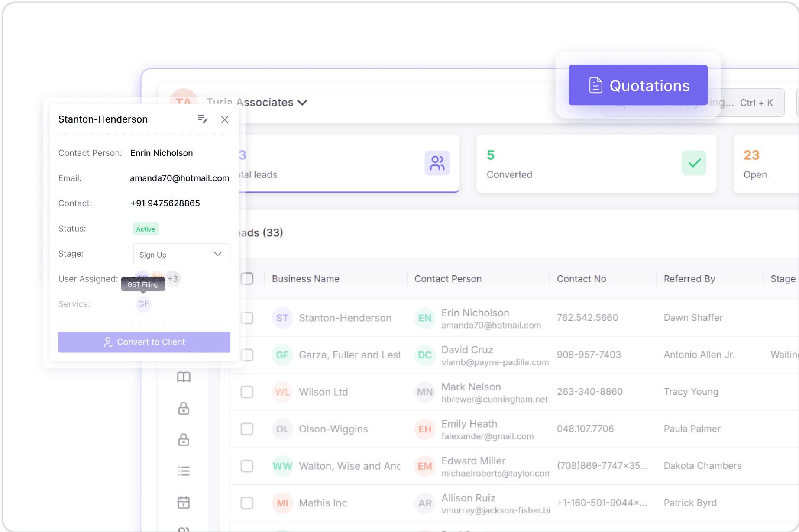Click Enrin Nicholson contact person name
The height and width of the screenshot is (532, 799).
pos(162,153)
